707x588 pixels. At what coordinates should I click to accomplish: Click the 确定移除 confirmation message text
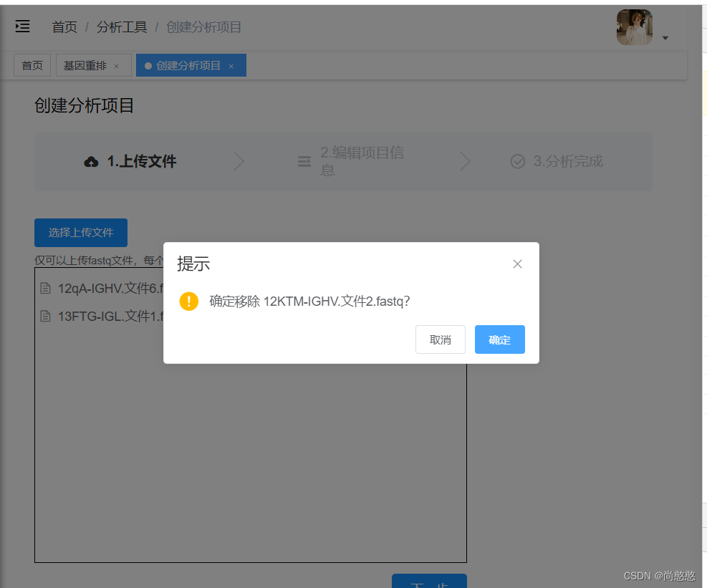coord(309,302)
